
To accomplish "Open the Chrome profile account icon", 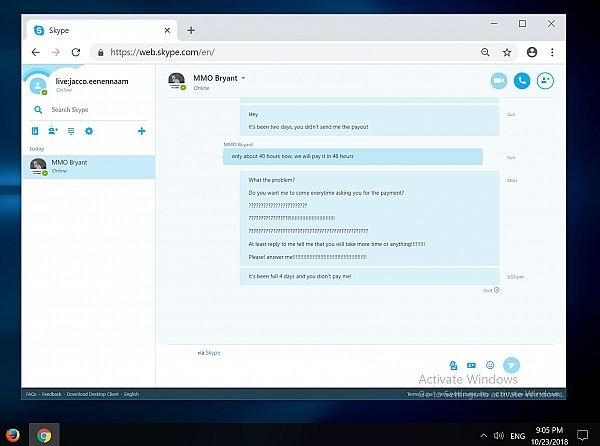I will [532, 52].
